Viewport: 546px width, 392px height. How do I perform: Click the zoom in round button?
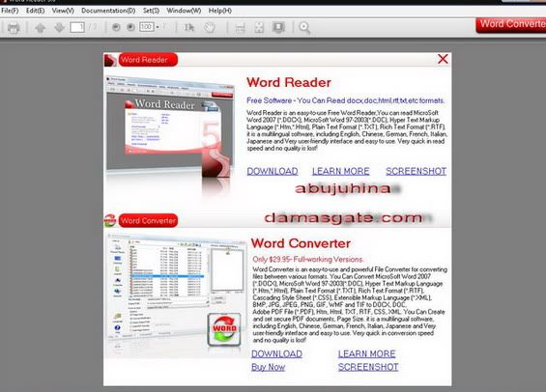coord(130,27)
